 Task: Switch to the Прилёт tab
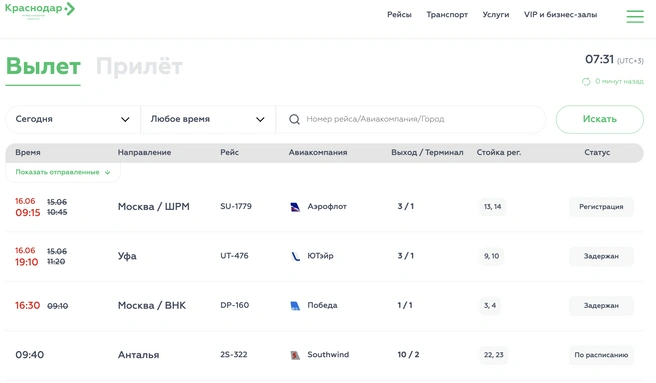[139, 67]
